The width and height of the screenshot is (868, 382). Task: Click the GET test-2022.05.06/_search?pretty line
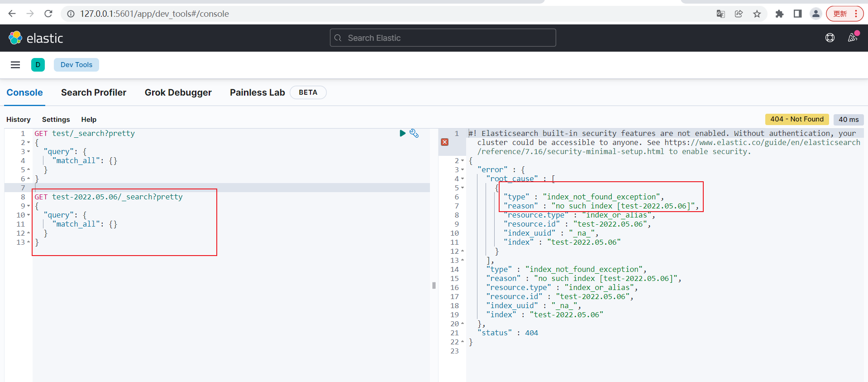pos(109,197)
